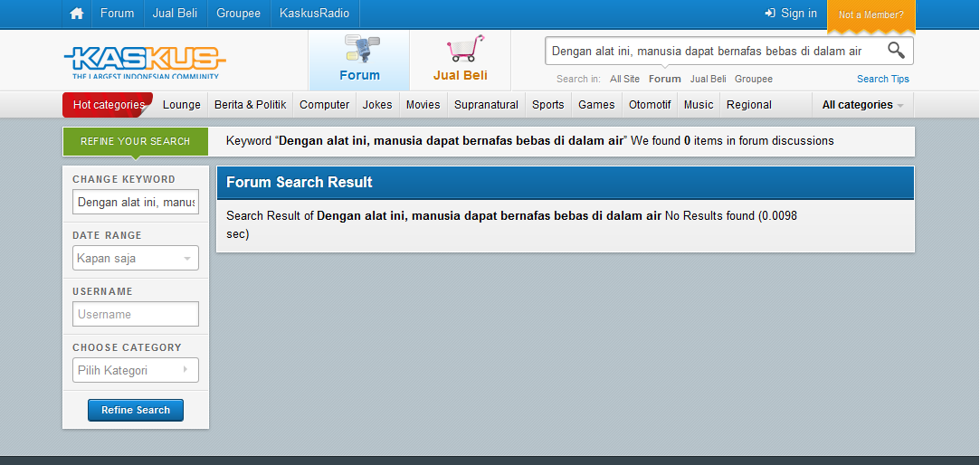
Task: Expand the Pilih Kategori selector
Action: coord(136,370)
